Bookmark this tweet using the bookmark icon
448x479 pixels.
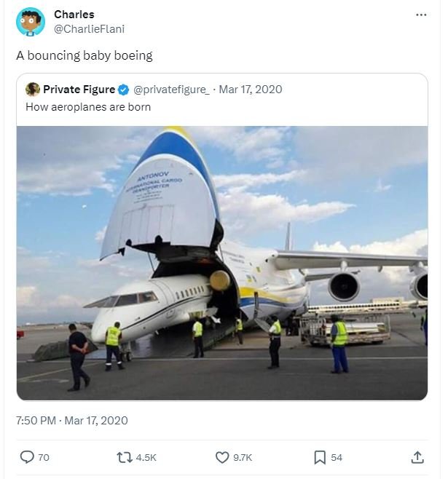(x=319, y=457)
